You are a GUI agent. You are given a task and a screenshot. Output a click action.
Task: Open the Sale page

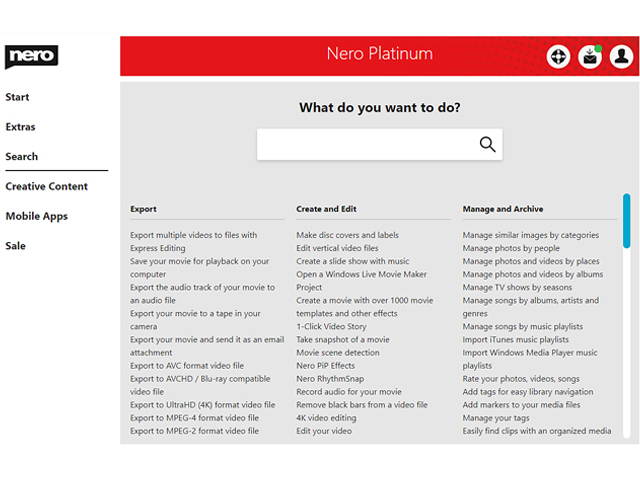pos(16,246)
